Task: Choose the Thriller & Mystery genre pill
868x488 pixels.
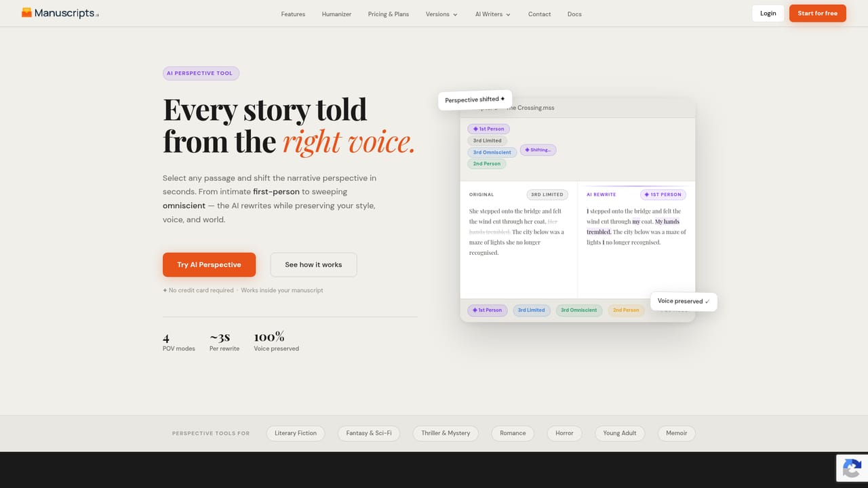Action: (x=446, y=433)
